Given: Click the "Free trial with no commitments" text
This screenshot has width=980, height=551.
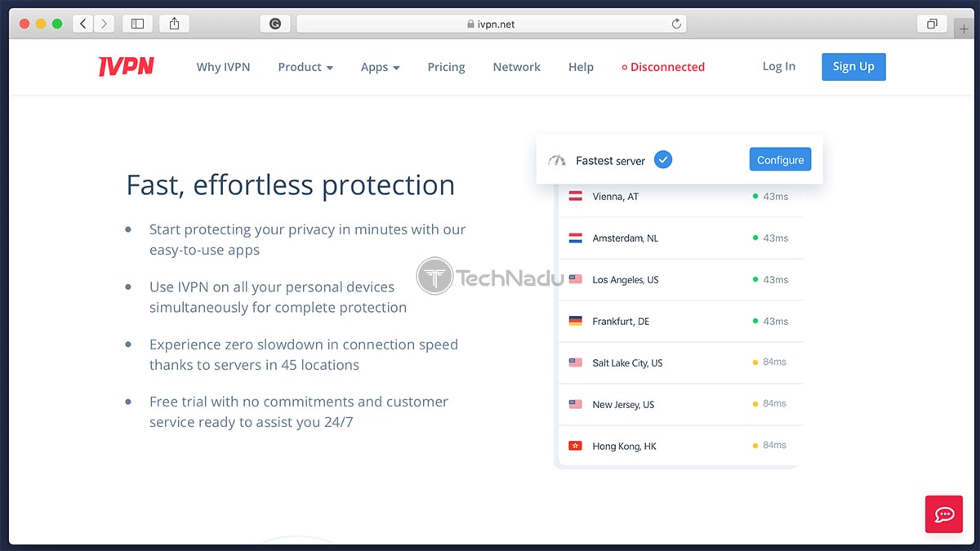Looking at the screenshot, I should coord(299,411).
